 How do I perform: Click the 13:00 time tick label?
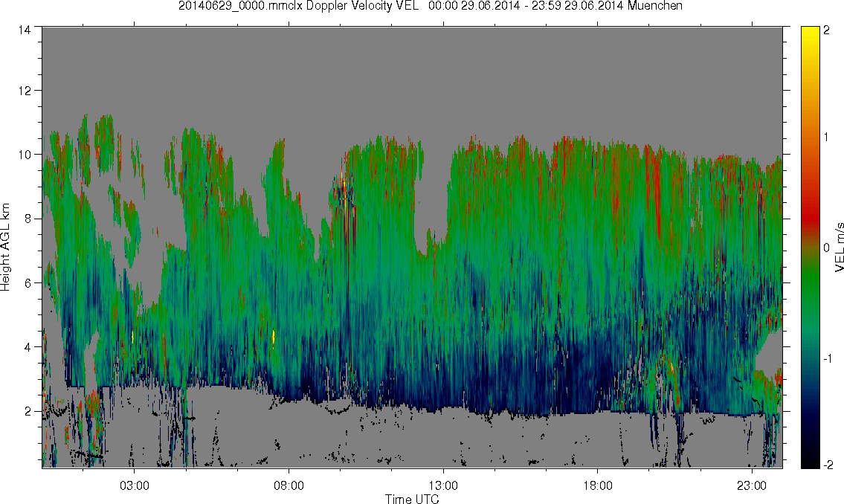pyautogui.click(x=443, y=485)
